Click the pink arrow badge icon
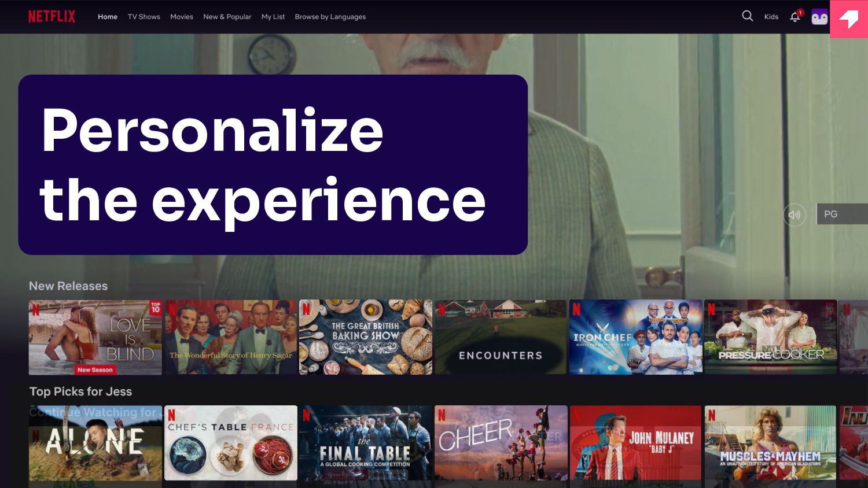 (849, 19)
